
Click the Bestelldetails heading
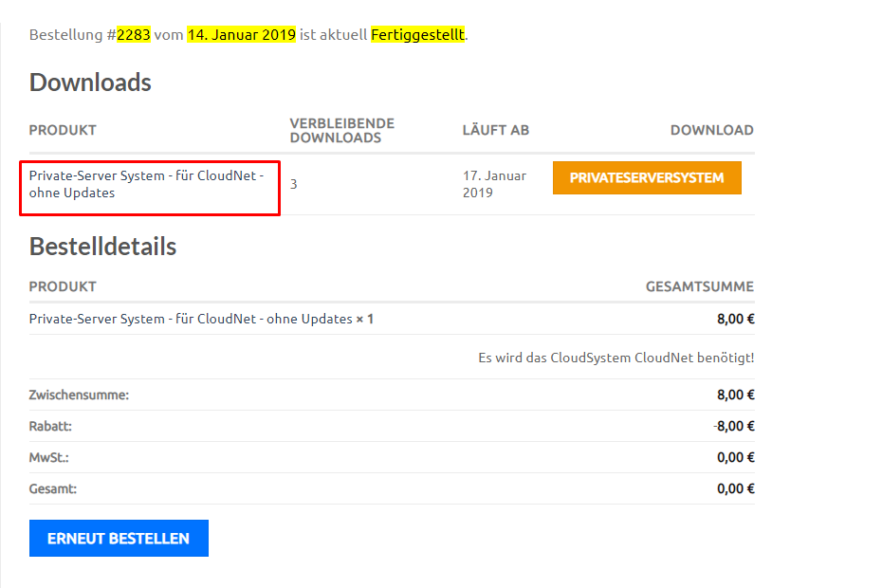tap(103, 247)
